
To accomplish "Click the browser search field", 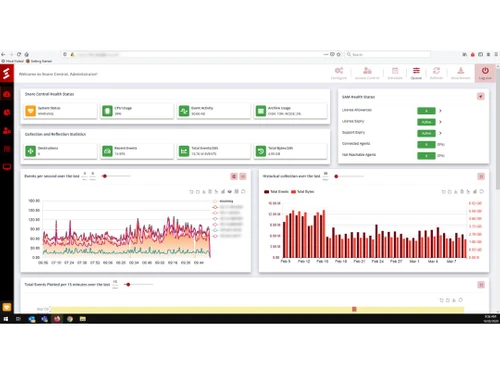I will point(387,54).
